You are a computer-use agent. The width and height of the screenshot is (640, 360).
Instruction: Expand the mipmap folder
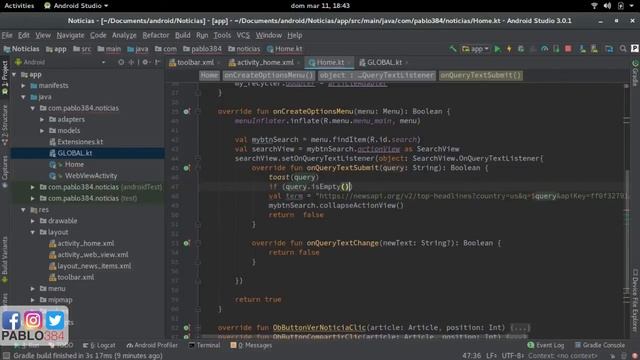[x=33, y=300]
